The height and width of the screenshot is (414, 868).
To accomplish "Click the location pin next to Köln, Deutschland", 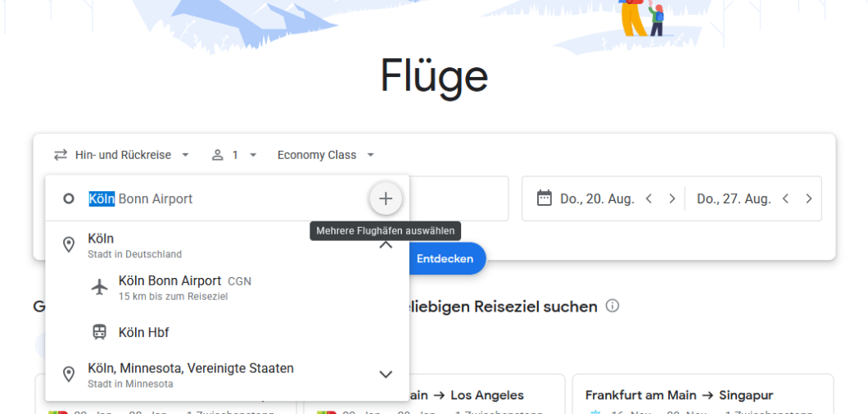I will tap(69, 244).
